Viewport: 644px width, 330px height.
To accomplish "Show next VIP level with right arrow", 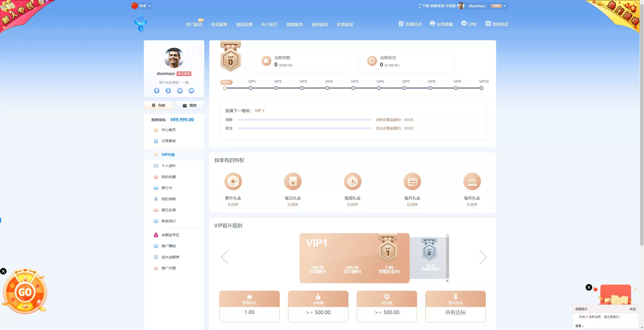I will tap(483, 257).
